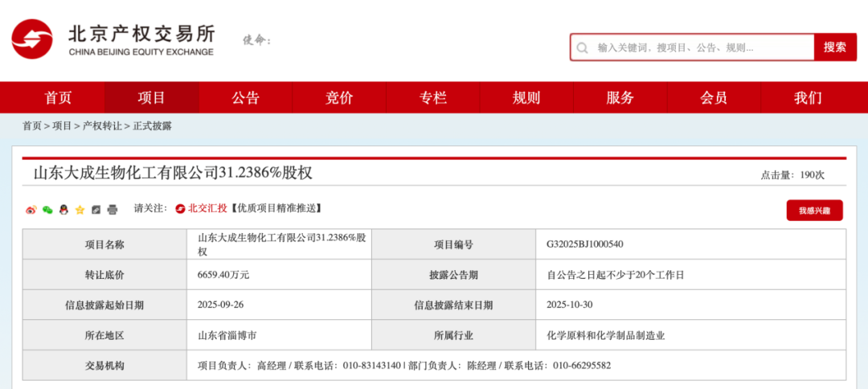Viewport: 868px width, 389px height.
Task: Open the 首页 navigation menu
Action: [x=58, y=98]
